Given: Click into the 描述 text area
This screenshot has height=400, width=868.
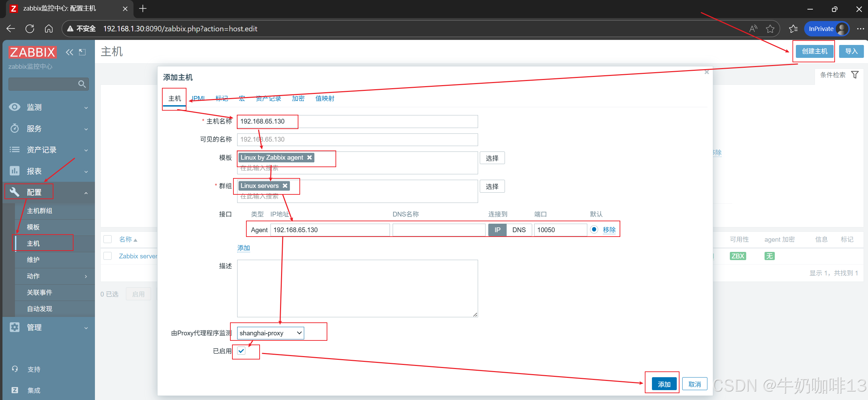Looking at the screenshot, I should tap(357, 288).
